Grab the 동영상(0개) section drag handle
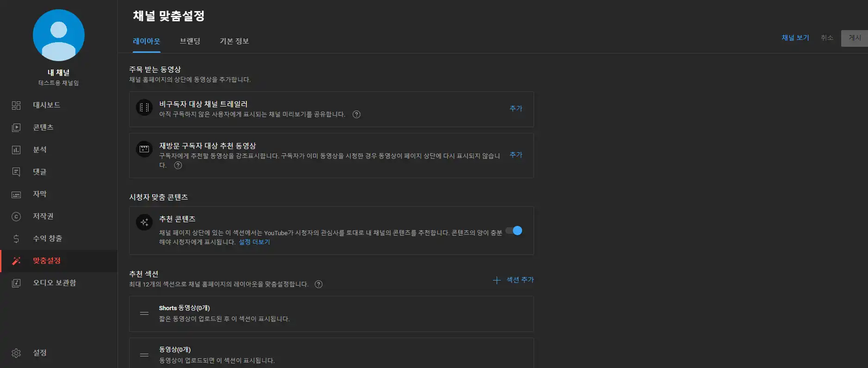 point(144,355)
